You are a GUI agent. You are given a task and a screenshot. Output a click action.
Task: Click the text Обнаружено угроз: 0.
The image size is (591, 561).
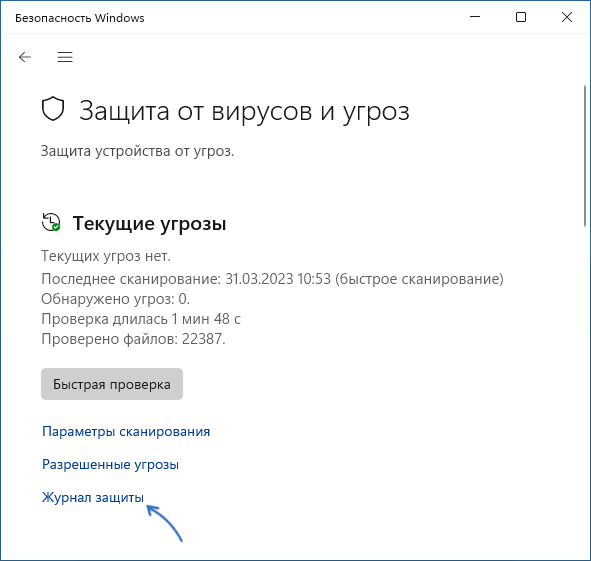115,299
